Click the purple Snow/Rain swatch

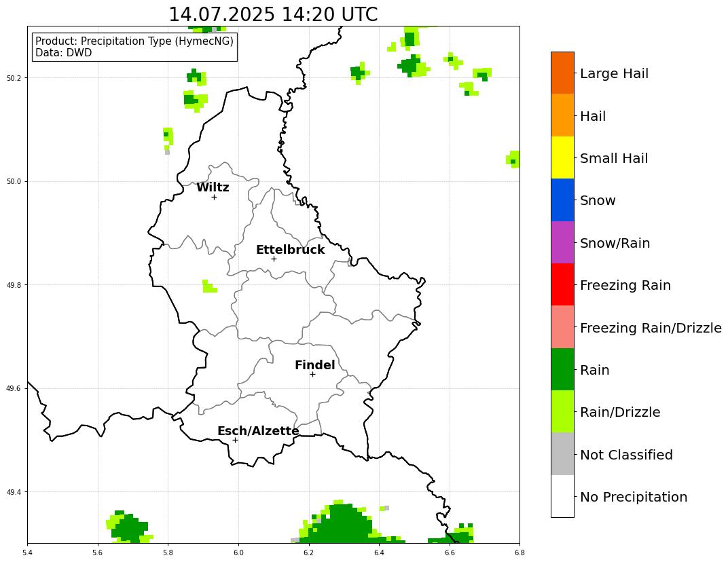click(562, 242)
